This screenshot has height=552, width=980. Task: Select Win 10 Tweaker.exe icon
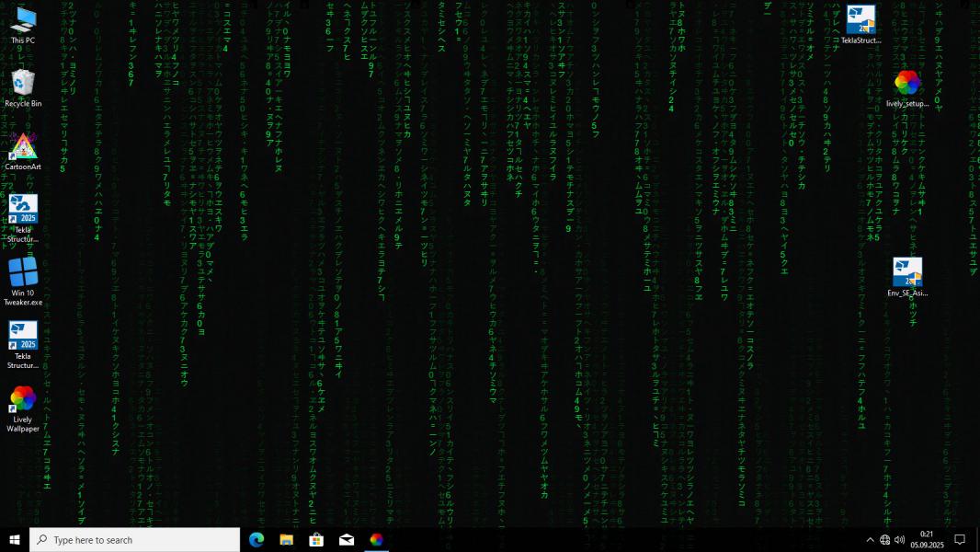[23, 282]
